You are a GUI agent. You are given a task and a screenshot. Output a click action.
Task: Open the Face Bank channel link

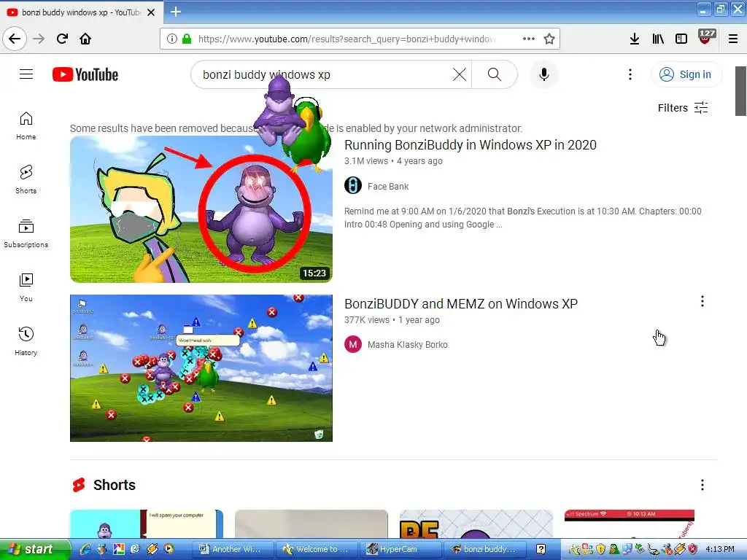388,186
